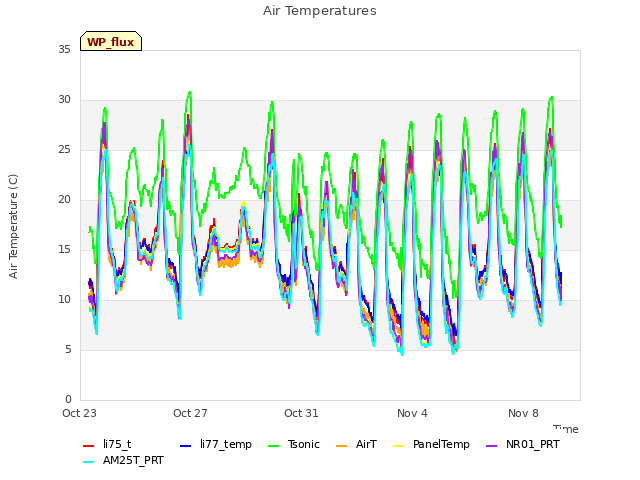This screenshot has width=640, height=480.
Task: Toggle the Tsonic legend entry
Action: point(294,444)
